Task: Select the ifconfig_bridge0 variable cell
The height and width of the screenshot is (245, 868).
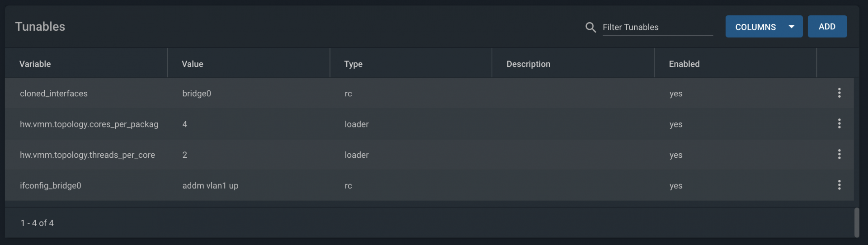Action: (x=51, y=185)
